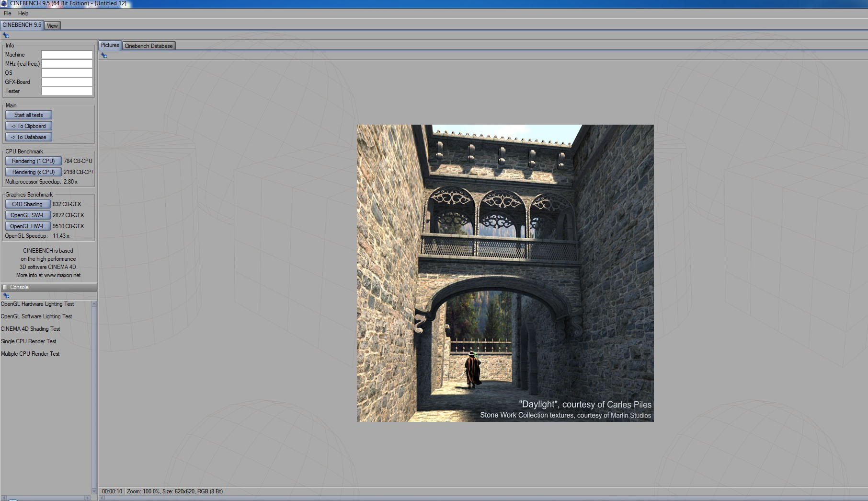Open the Help menu
Viewport: 868px width, 501px height.
23,13
